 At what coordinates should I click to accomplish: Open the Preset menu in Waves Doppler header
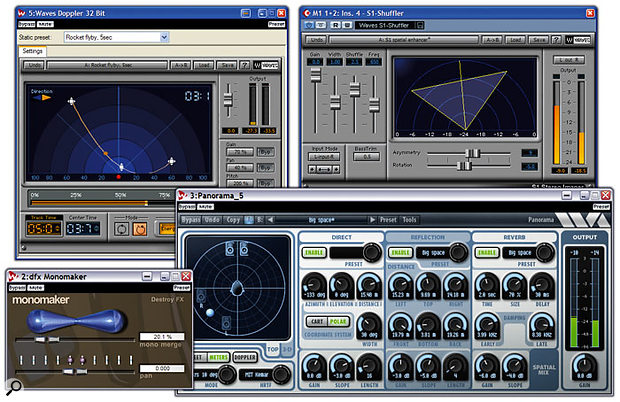(276, 24)
